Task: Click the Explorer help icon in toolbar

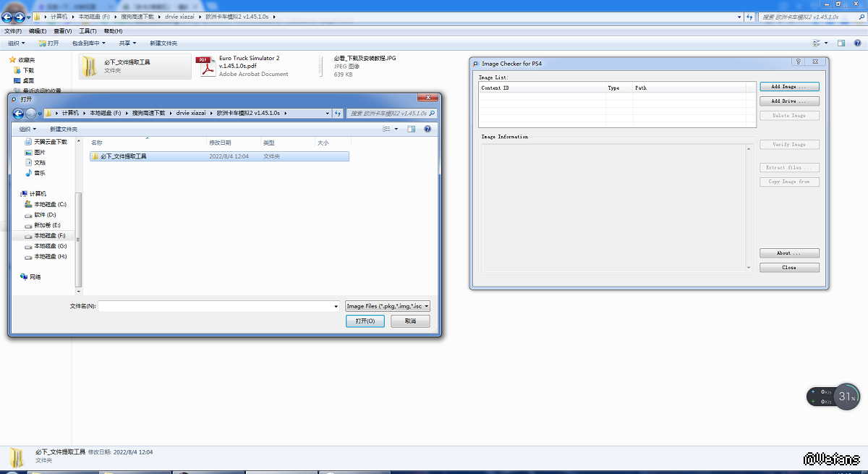Action: point(856,43)
